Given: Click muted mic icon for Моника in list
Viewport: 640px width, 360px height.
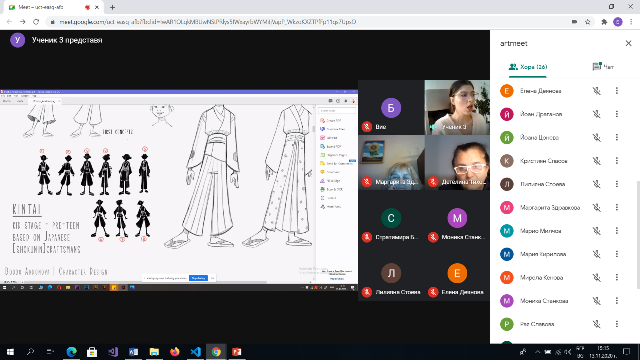Looking at the screenshot, I should (596, 301).
